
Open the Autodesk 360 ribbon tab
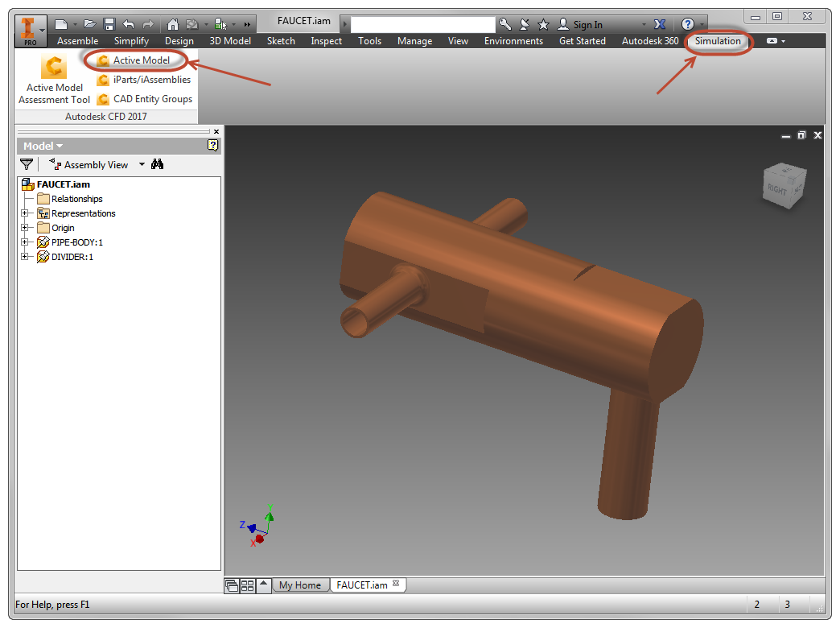click(650, 41)
